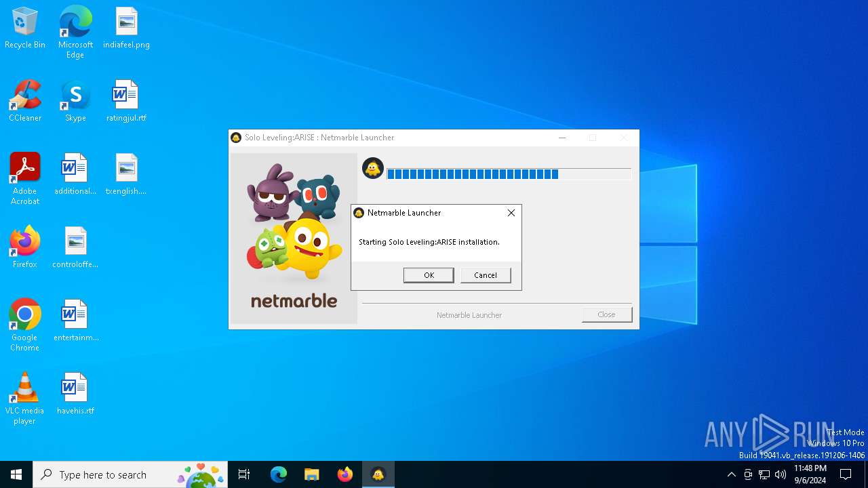
Task: Click the grayed Close button in launcher
Action: 606,314
